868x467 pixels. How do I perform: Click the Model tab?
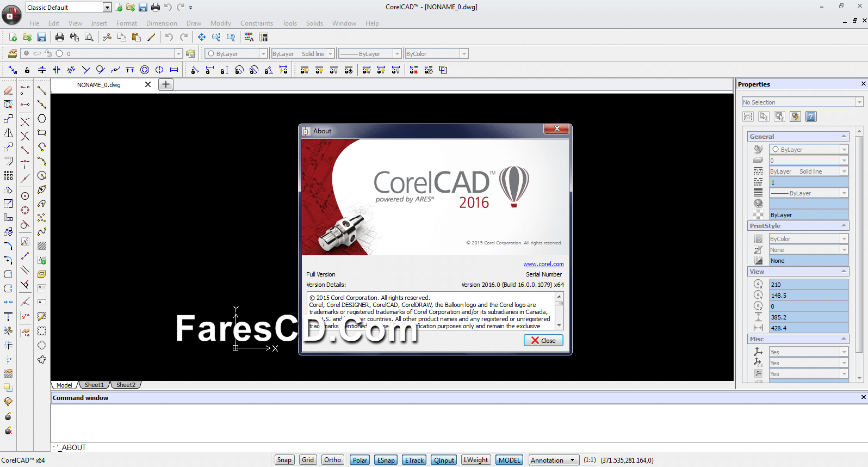coord(64,385)
